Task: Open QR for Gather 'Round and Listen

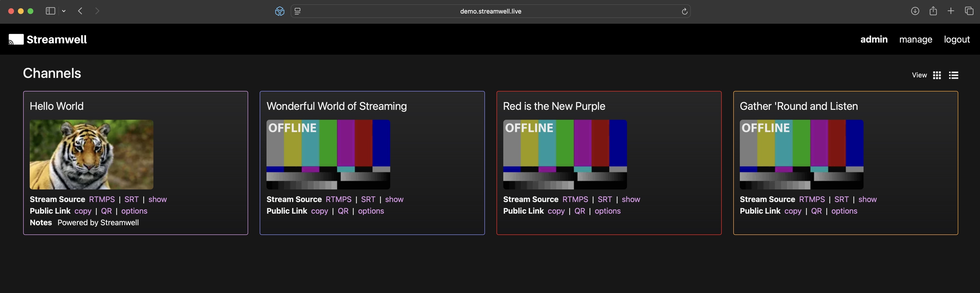Action: coord(816,211)
